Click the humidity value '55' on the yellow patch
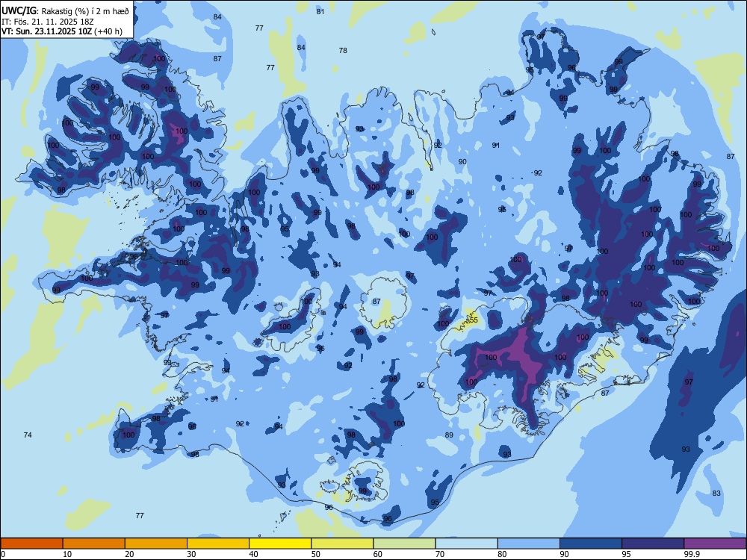Image resolution: width=747 pixels, height=560 pixels. [474, 320]
